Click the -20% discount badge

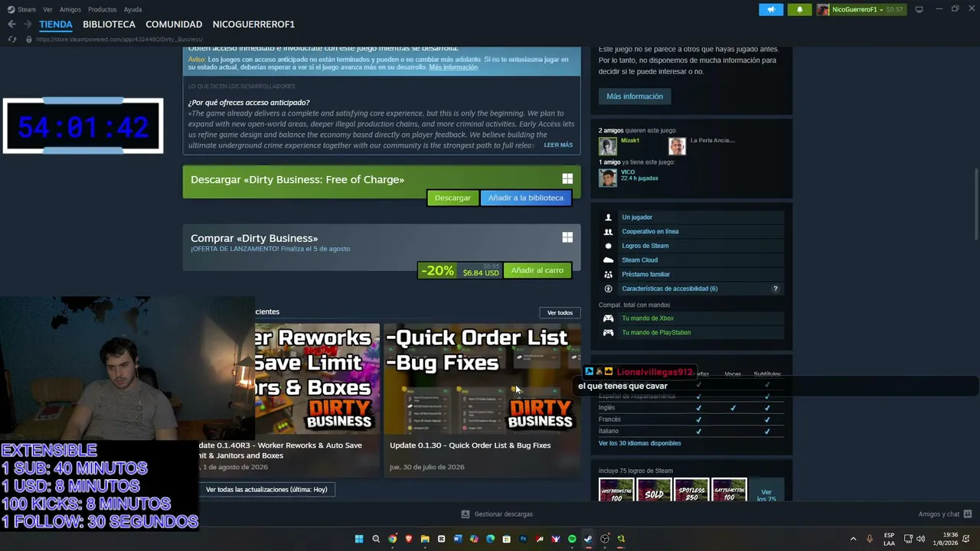(437, 271)
